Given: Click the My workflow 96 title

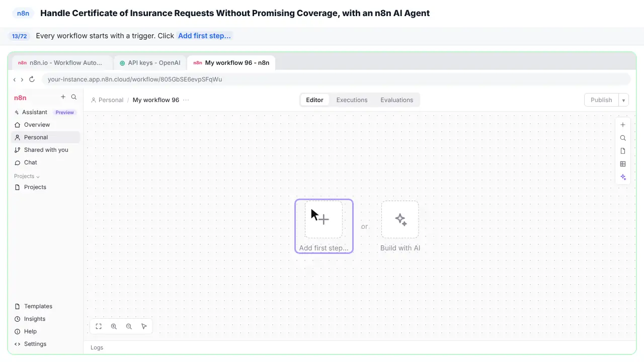Looking at the screenshot, I should [156, 100].
